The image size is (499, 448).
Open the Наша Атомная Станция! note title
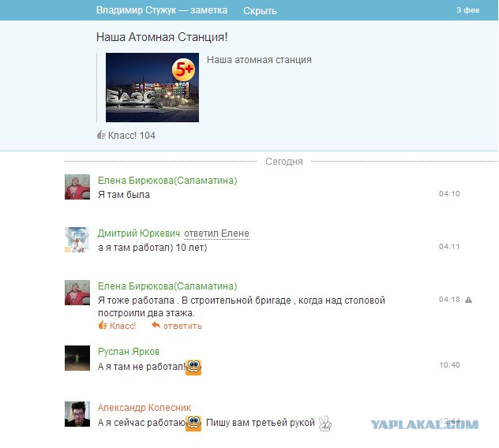161,37
